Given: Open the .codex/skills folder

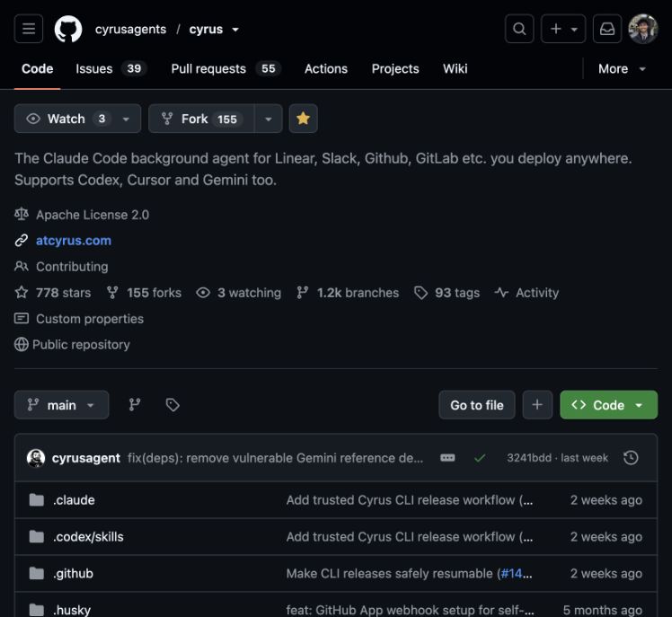Looking at the screenshot, I should pyautogui.click(x=88, y=537).
